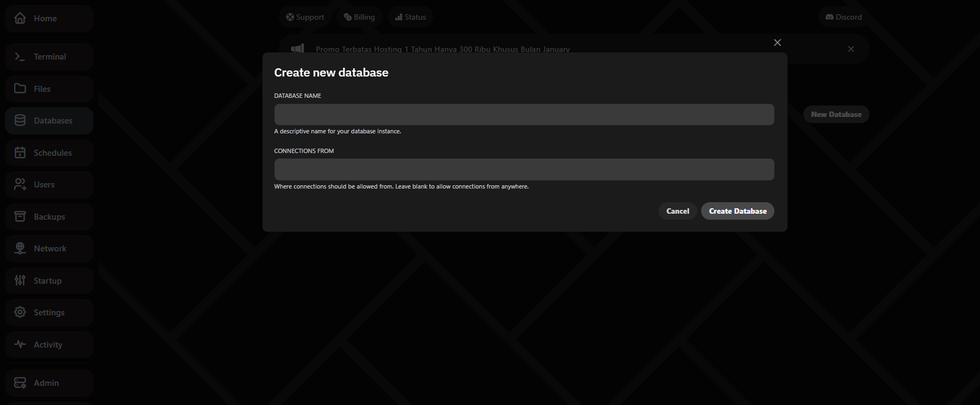Screen dimensions: 980x405
Task: Open the Billing link text
Action: click(x=364, y=17)
